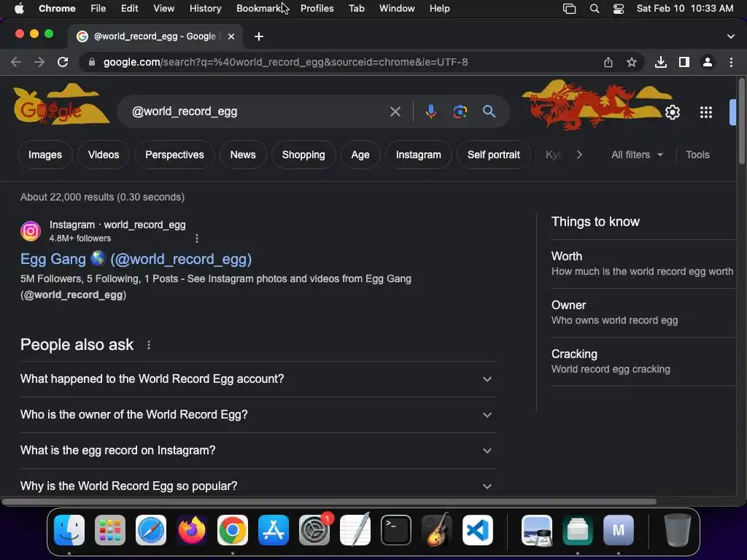The image size is (747, 560).
Task: Click the forward navigation arrow
Action: click(39, 62)
